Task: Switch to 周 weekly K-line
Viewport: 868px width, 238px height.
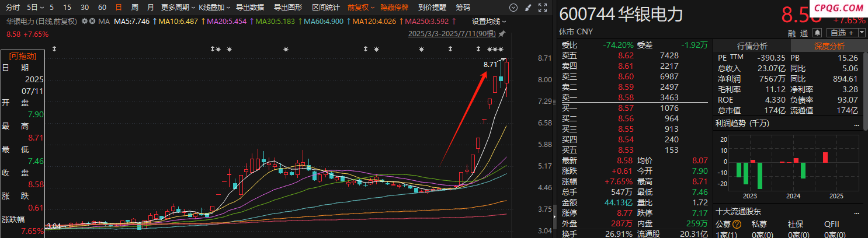Action: pyautogui.click(x=135, y=8)
